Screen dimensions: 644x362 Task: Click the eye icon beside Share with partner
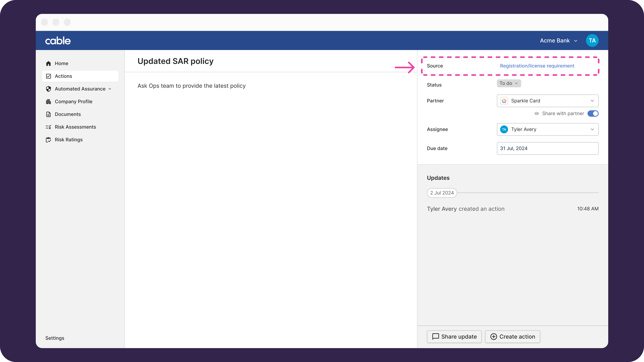point(536,114)
